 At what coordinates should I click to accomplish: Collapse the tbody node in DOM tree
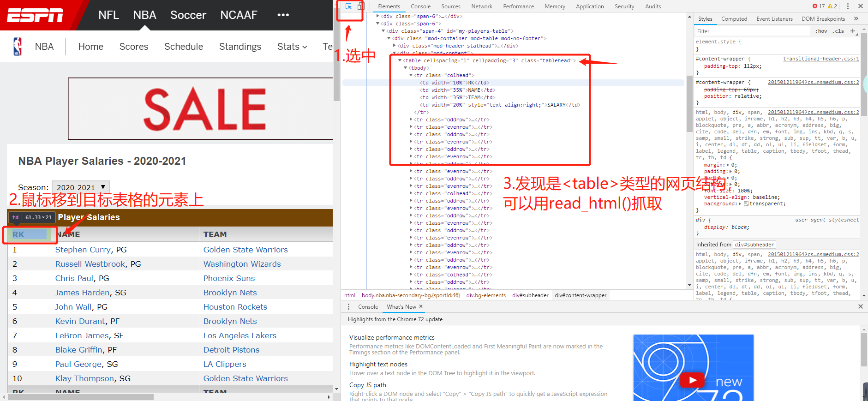[x=405, y=68]
